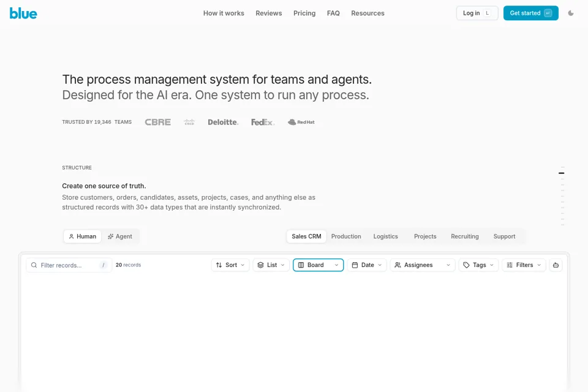The height and width of the screenshot is (392, 588).
Task: Click the blue logo
Action: click(23, 13)
